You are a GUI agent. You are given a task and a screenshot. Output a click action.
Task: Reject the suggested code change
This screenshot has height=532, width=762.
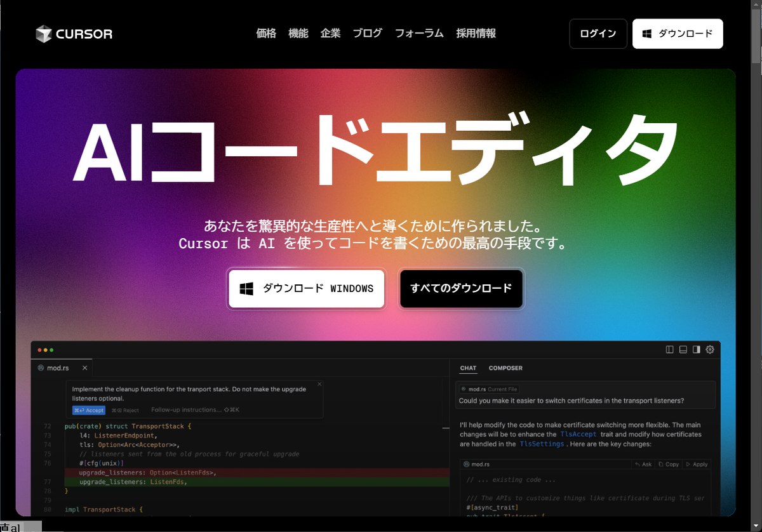[125, 410]
